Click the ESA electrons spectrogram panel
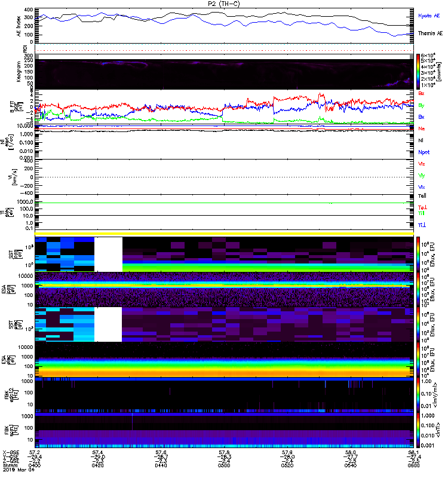 [x=224, y=360]
